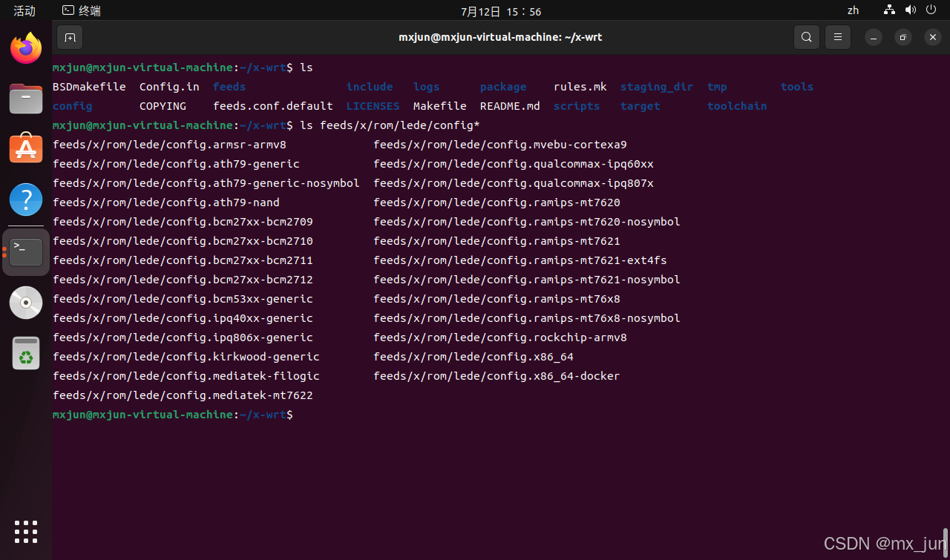Click the toolchain directory name
The width and height of the screenshot is (950, 560).
coord(737,106)
